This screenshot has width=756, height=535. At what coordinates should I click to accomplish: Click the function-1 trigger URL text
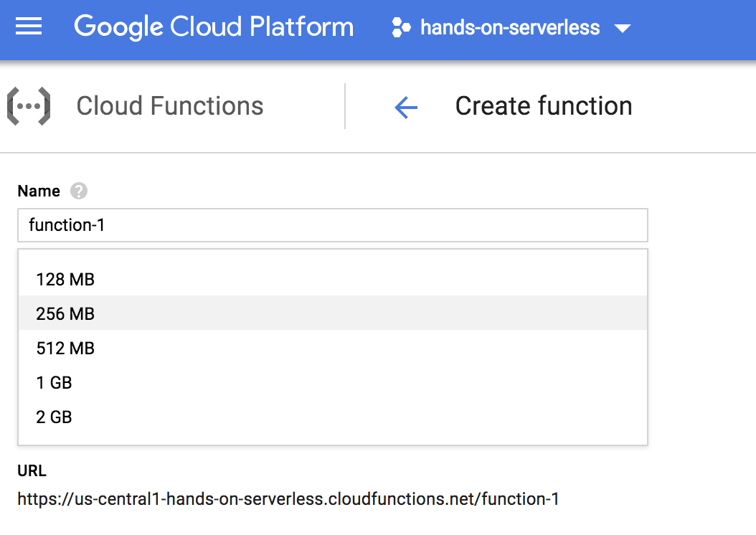[288, 499]
